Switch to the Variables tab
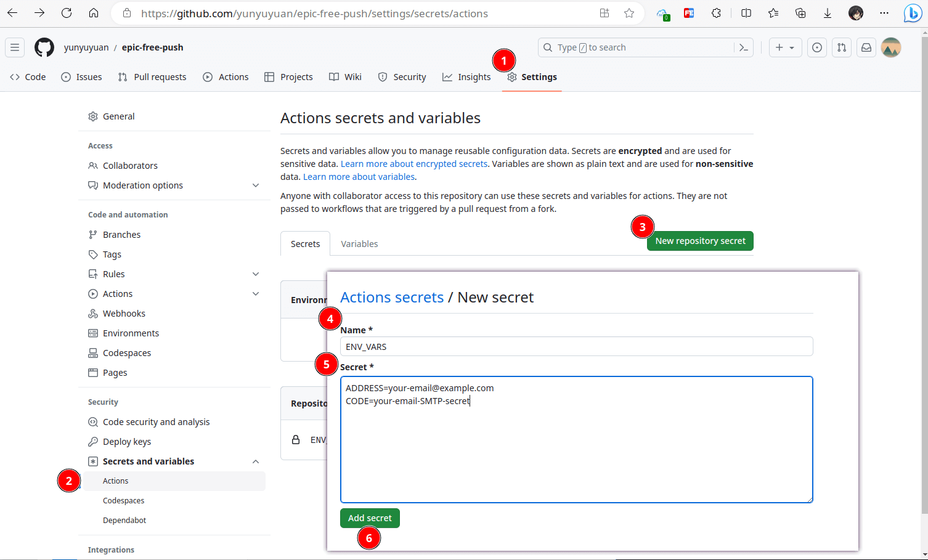 tap(359, 243)
